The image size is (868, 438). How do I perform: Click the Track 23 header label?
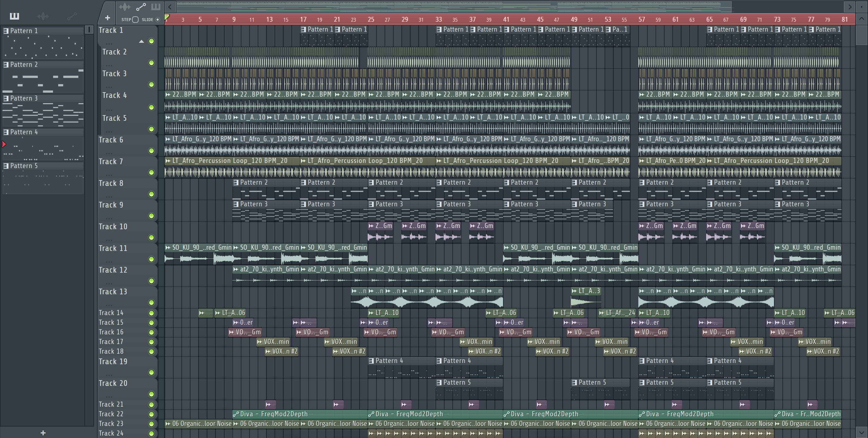point(111,424)
